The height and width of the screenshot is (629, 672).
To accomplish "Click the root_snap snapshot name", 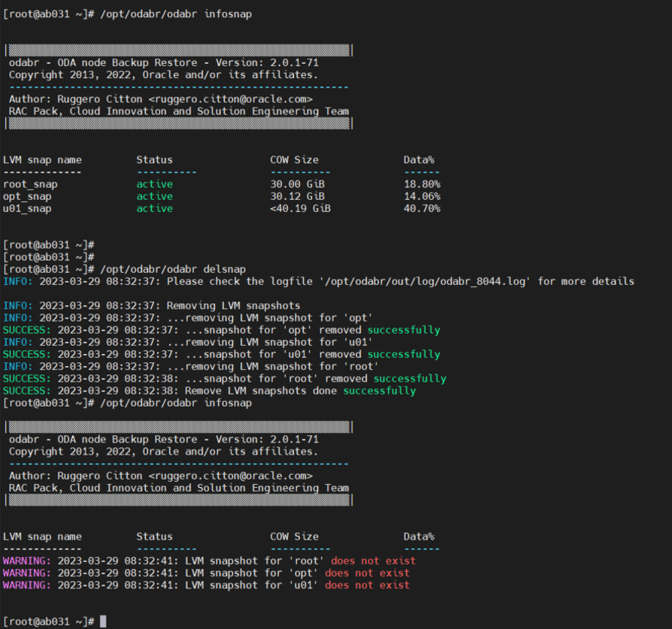I will [x=30, y=184].
